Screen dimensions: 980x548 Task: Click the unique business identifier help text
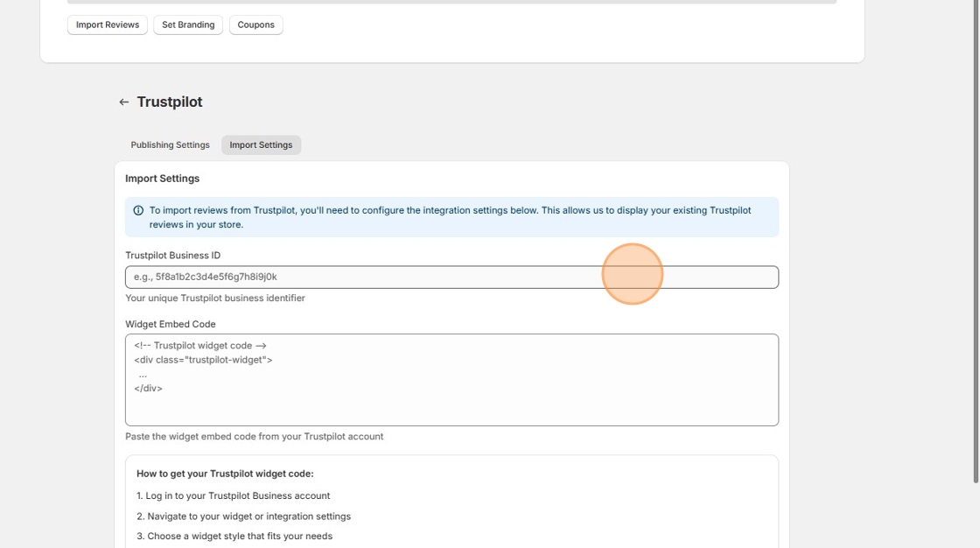click(x=214, y=299)
